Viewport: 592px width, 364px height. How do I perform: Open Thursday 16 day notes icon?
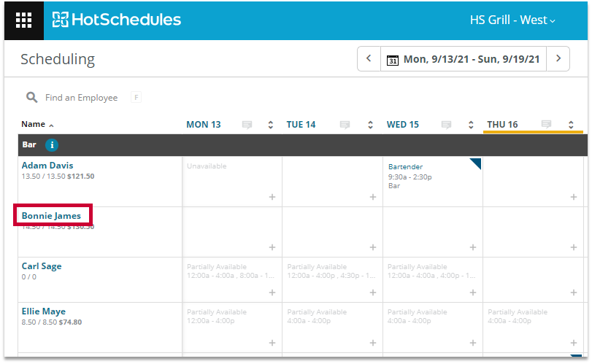point(546,125)
